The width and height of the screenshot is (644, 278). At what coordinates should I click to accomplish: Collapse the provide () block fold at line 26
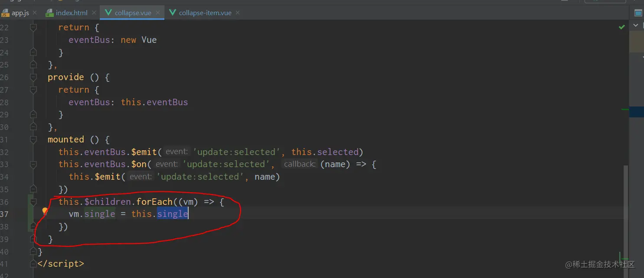coord(33,78)
